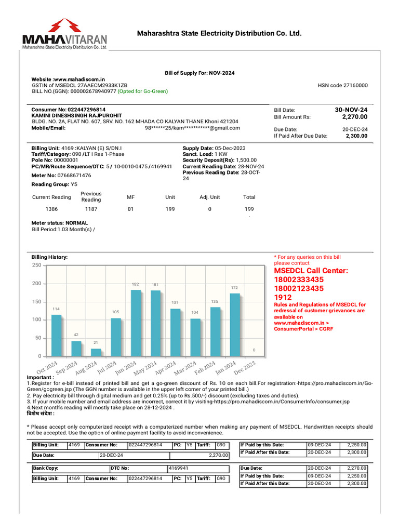Click next reading date 28-12-2024 text
Viewport: 399px width, 532px height.
[x=158, y=407]
